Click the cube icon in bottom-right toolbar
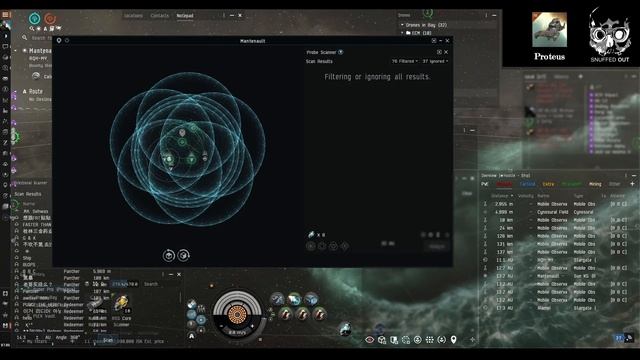 (382, 340)
